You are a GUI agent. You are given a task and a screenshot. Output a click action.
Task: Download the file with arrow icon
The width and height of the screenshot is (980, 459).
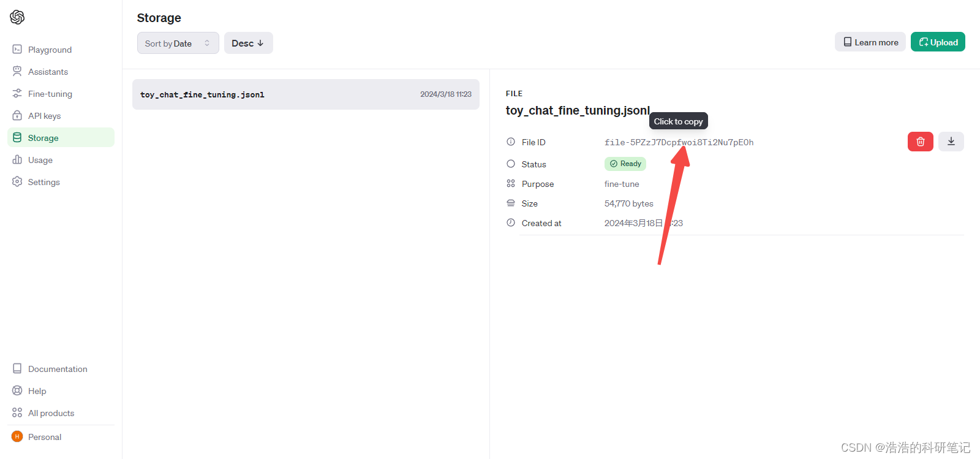(x=951, y=142)
